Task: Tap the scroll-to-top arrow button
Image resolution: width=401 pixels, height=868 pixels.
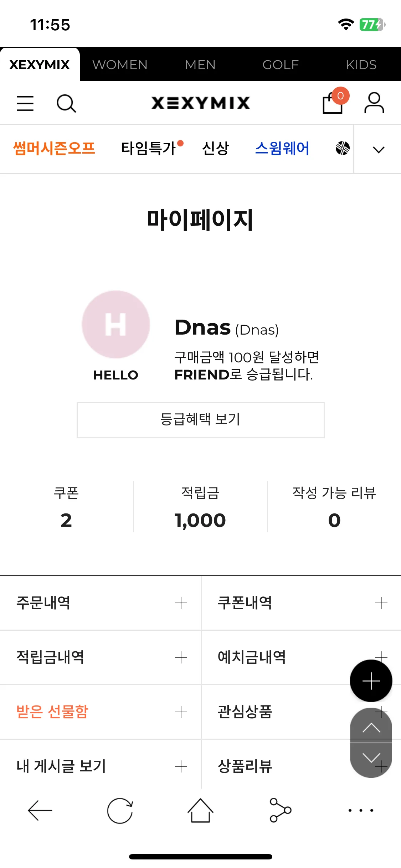Action: click(x=371, y=726)
